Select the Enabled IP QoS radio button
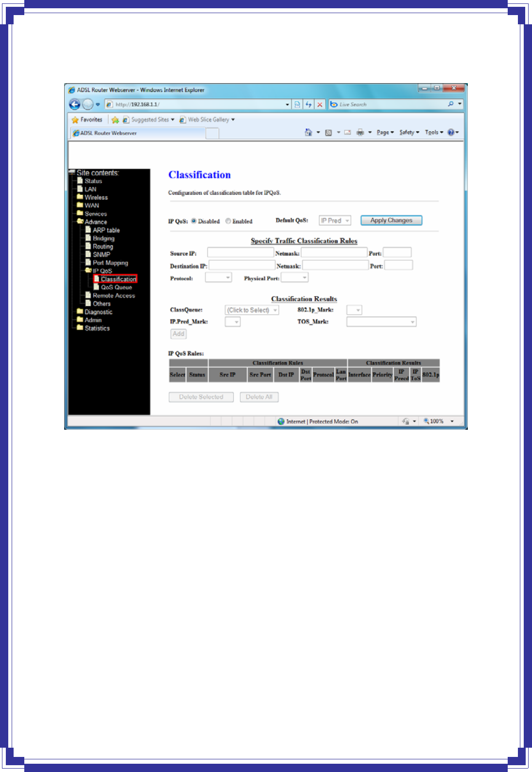The width and height of the screenshot is (532, 772). [x=228, y=221]
